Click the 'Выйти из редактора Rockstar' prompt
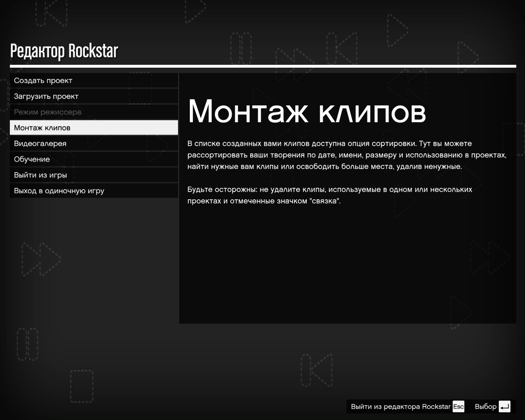The height and width of the screenshot is (420, 525). tap(401, 406)
